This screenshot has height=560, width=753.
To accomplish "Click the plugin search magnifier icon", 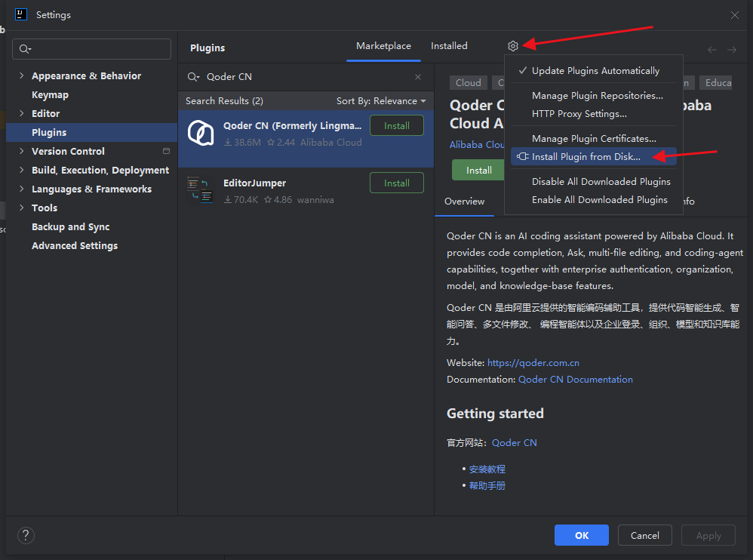I will (x=193, y=77).
